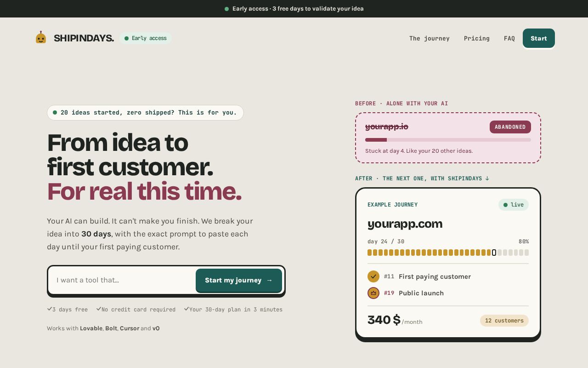
Task: Click the 'Cursor' tool name
Action: click(130, 328)
